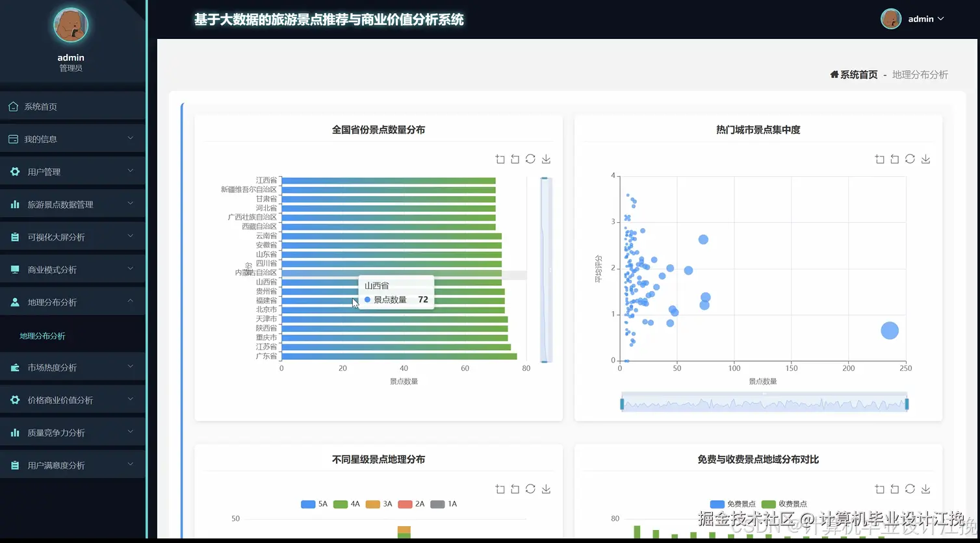The height and width of the screenshot is (543, 980).
Task: Activate area zoom on 全国省份景点数量分布 chart
Action: 500,159
